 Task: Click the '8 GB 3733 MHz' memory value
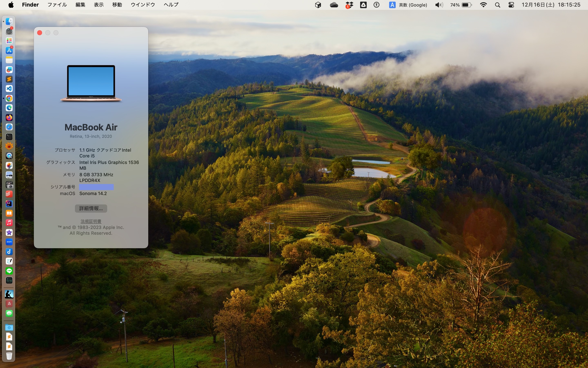tap(96, 175)
